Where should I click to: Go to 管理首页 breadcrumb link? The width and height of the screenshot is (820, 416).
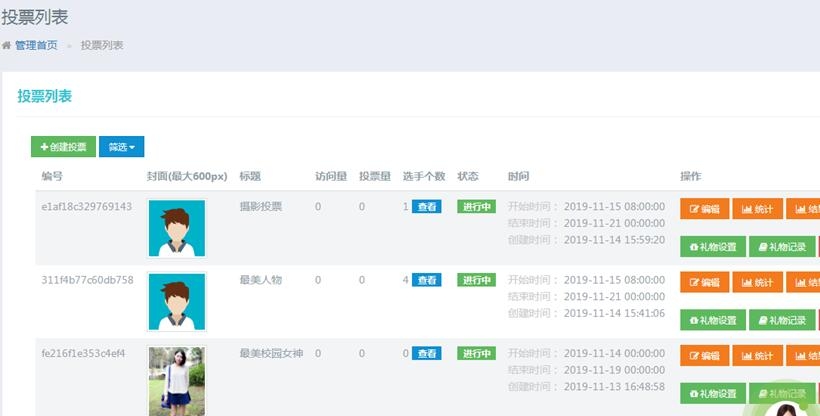35,45
